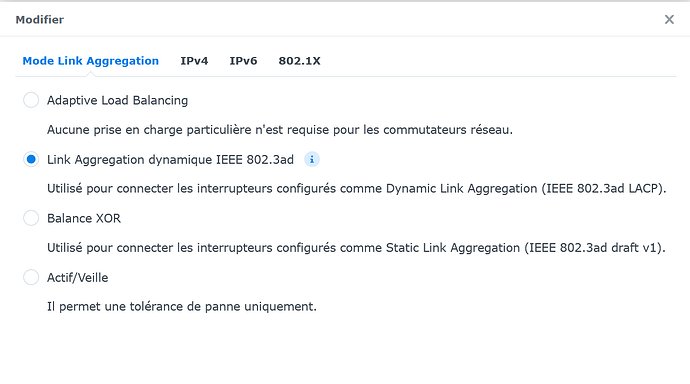Click the Modifier dialog title
The height and width of the screenshot is (384, 690).
coord(40,20)
